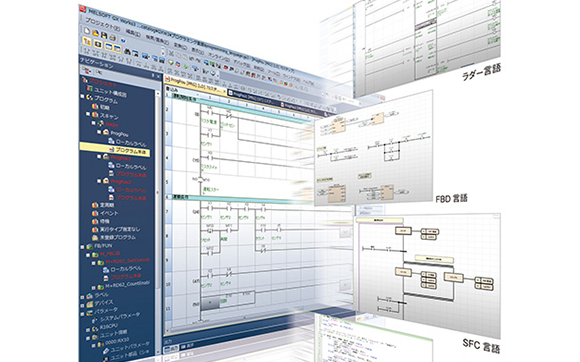Open the 編集 menu in menu bar
580x362 pixels.
coord(133,33)
